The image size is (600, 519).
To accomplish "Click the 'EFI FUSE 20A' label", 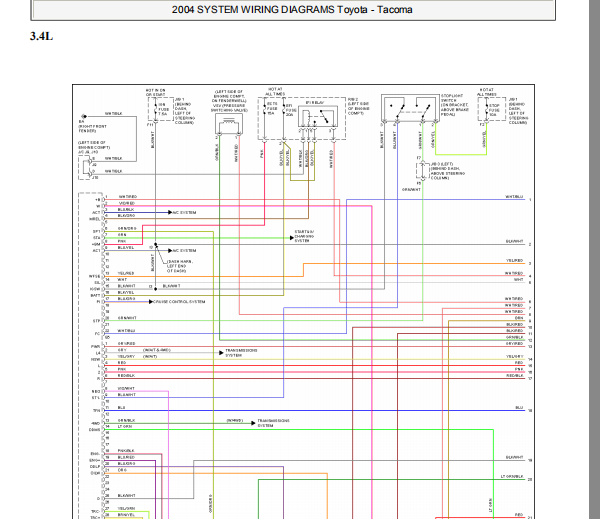I will (291, 110).
